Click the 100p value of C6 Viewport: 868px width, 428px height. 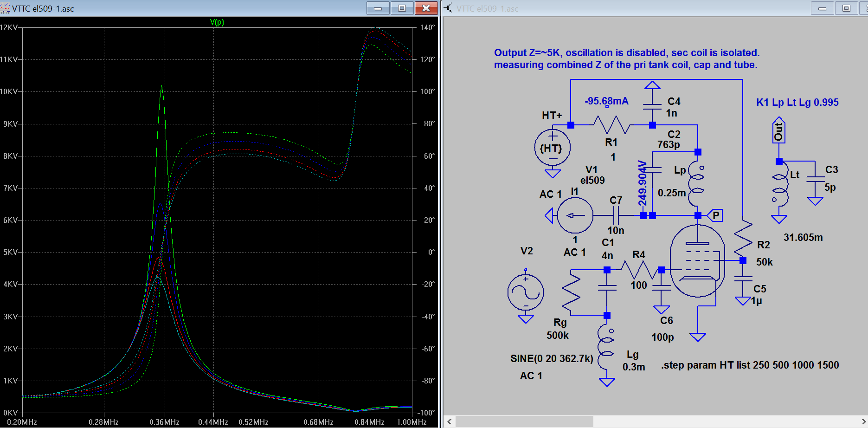(x=662, y=337)
